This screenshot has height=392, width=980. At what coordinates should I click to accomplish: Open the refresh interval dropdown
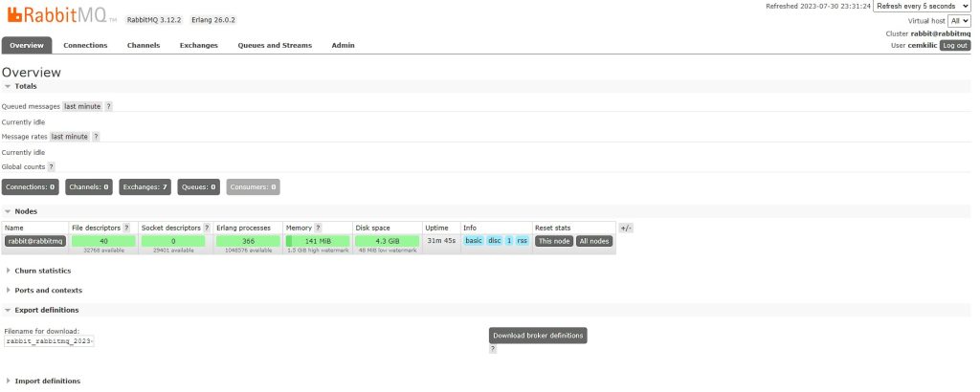[x=922, y=6]
